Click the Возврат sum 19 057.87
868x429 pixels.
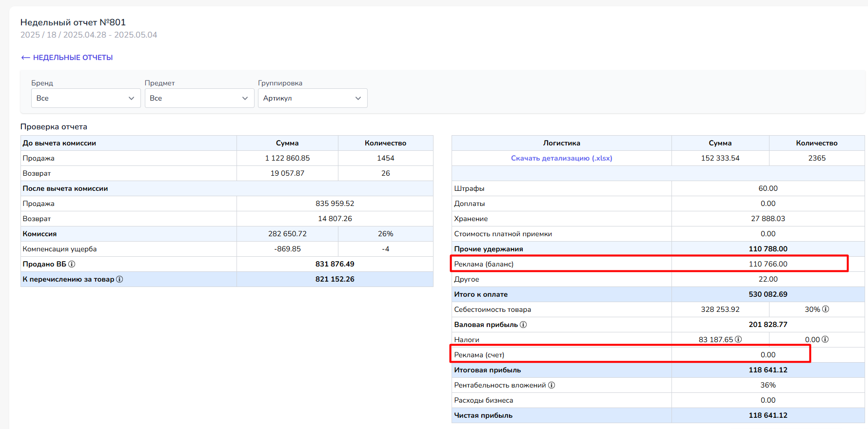point(287,173)
